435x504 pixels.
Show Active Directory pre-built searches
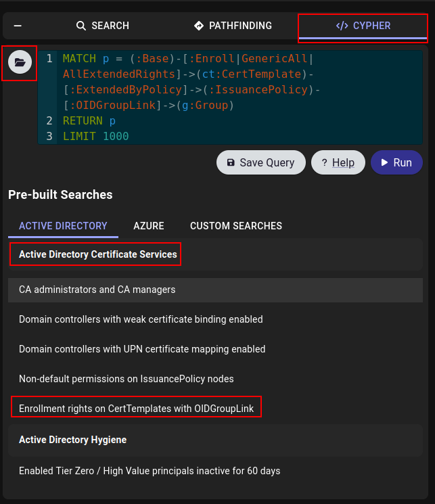[x=63, y=226]
